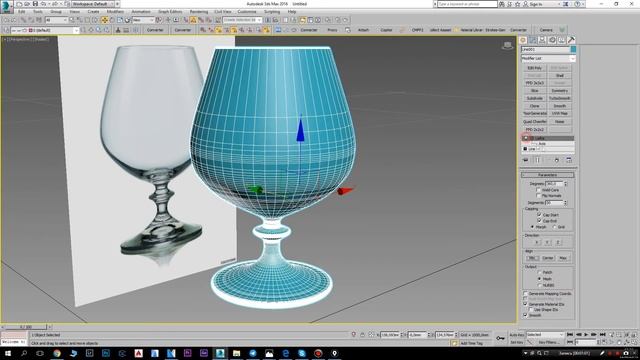The width and height of the screenshot is (640, 360).
Task: Click the 3ds Max application logo button
Action: 7,7
